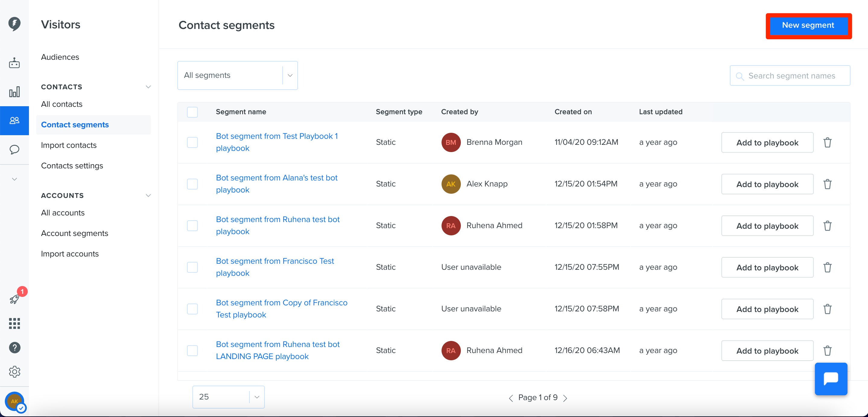Open the 25 rows per page dropdown
The image size is (868, 417).
click(x=228, y=397)
